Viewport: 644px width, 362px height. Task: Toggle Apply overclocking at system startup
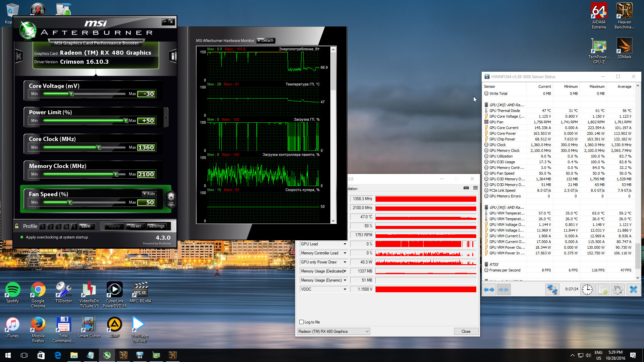coord(22,237)
